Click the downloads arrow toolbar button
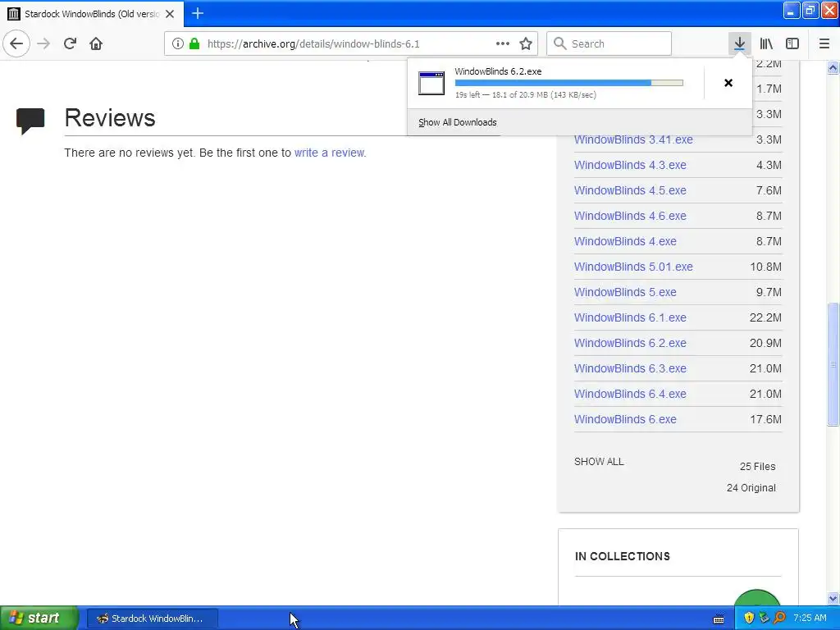Image resolution: width=840 pixels, height=630 pixels. (x=739, y=43)
